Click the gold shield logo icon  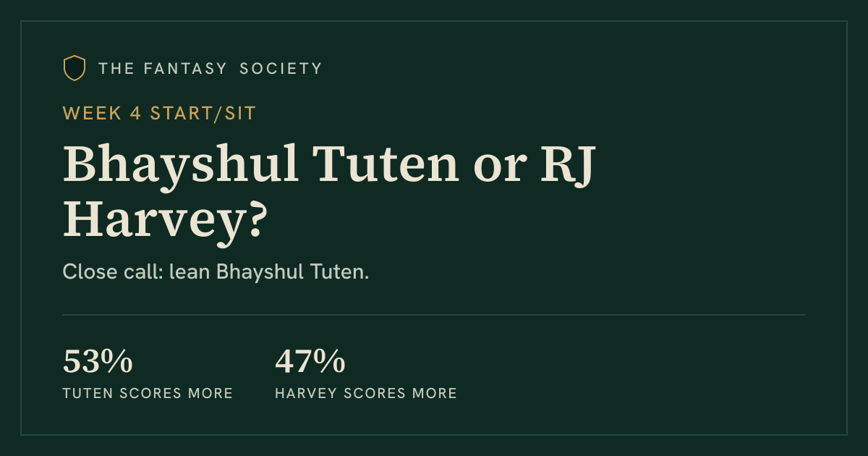click(75, 68)
